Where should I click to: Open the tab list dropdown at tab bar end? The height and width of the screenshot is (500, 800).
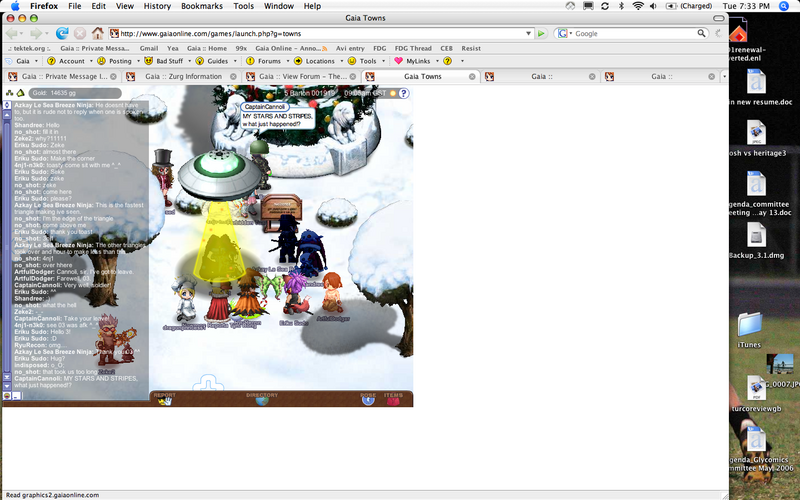point(724,77)
